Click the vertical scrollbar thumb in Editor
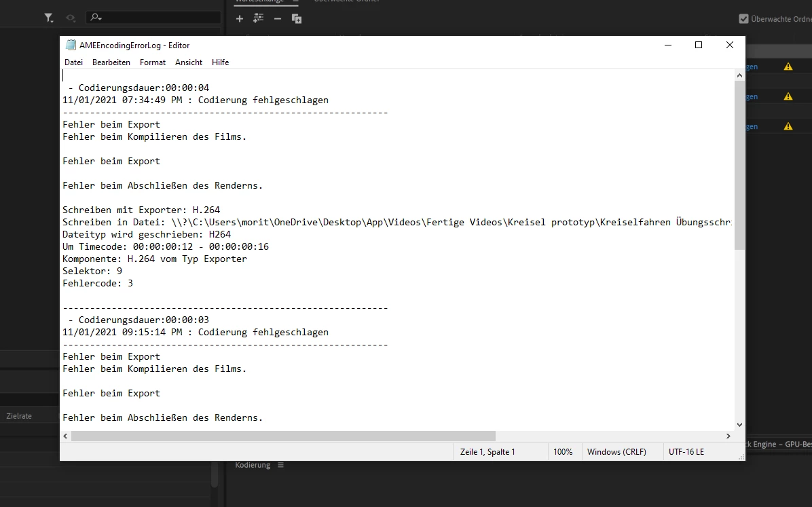This screenshot has width=812, height=507. click(739, 165)
